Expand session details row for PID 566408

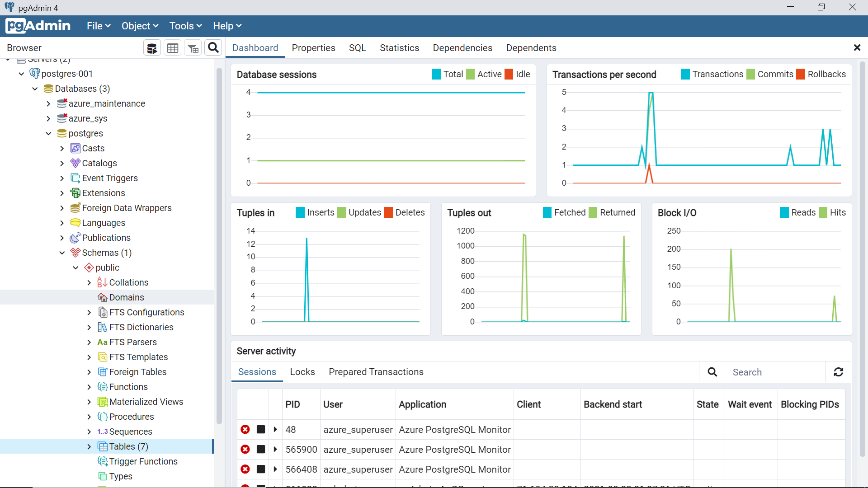tap(275, 469)
